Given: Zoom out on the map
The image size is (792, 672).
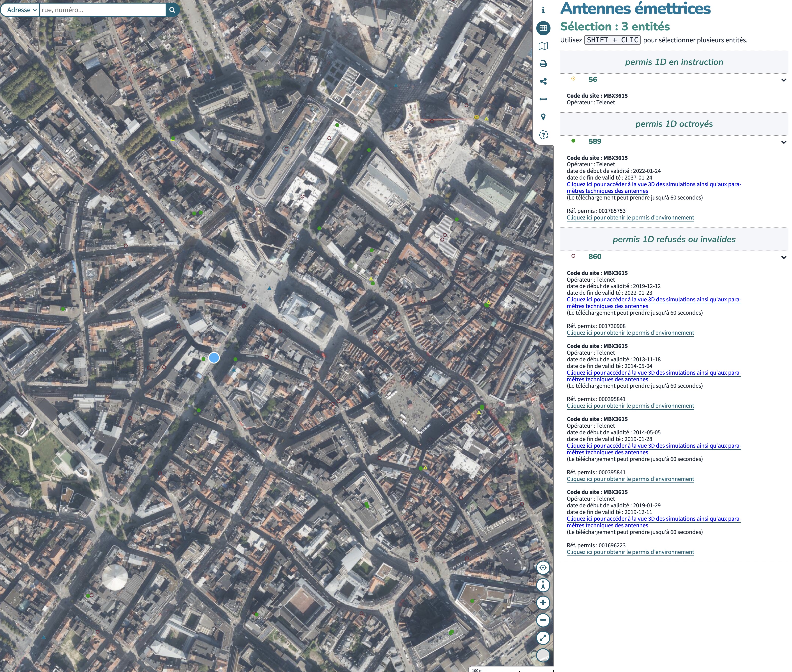Looking at the screenshot, I should [543, 620].
